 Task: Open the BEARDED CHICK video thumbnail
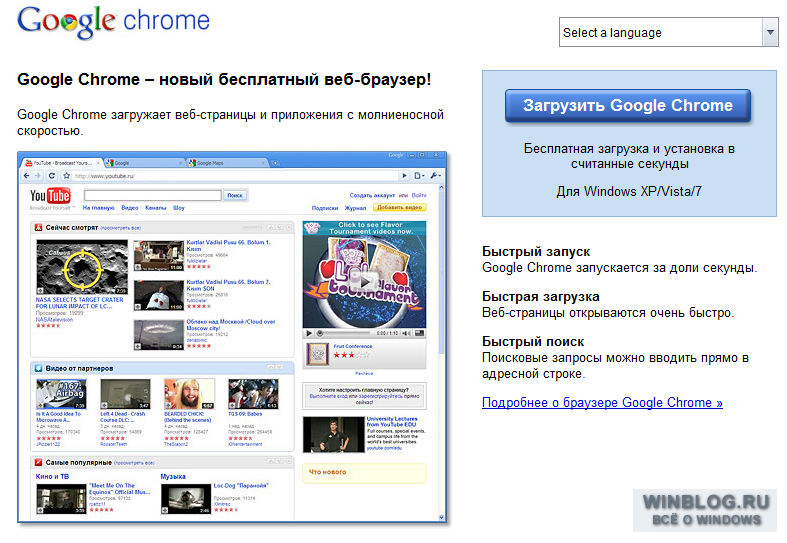[189, 394]
